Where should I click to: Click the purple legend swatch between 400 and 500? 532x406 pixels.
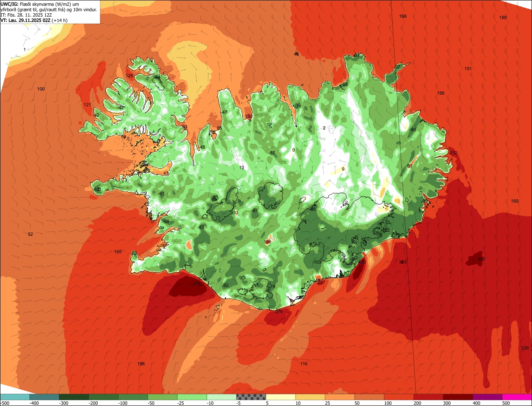(x=487, y=397)
